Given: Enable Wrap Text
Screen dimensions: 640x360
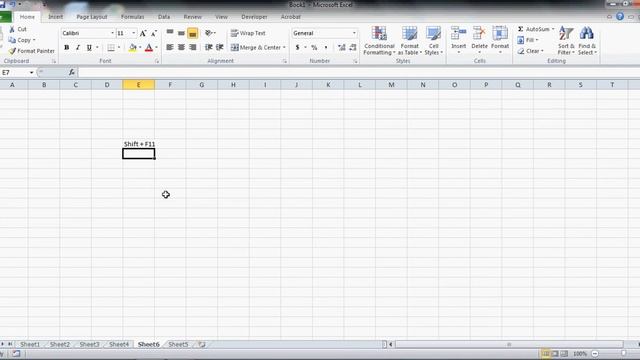Looking at the screenshot, I should pos(248,33).
